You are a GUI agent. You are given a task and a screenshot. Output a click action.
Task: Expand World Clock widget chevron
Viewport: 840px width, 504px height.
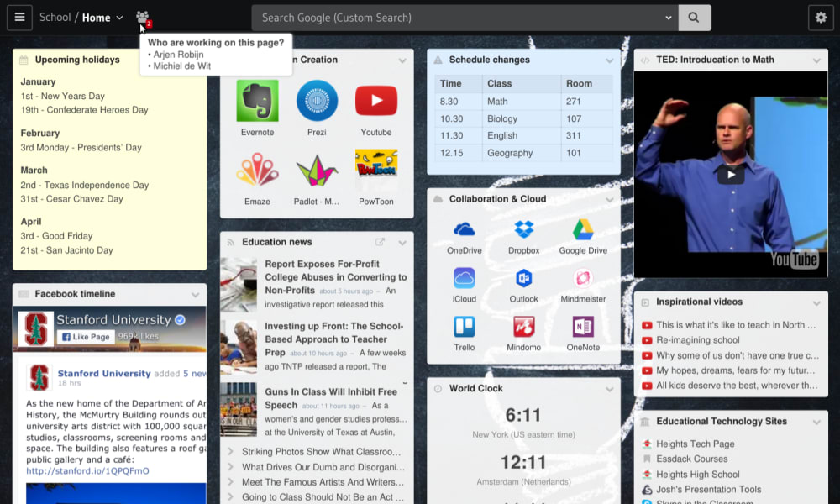(609, 390)
